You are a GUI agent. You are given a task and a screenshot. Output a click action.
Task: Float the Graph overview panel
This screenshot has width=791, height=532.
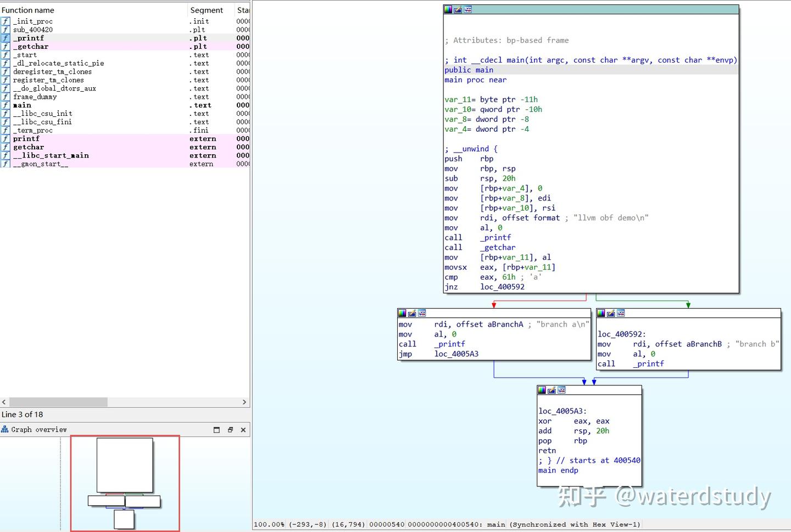230,430
